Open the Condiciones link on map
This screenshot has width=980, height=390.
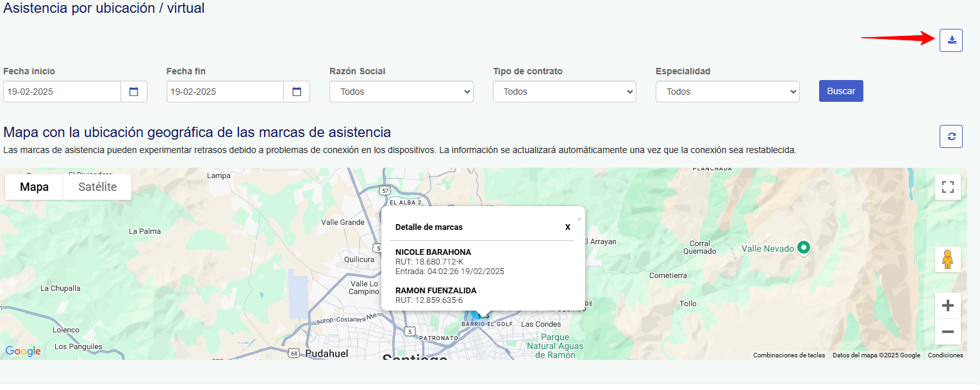945,355
